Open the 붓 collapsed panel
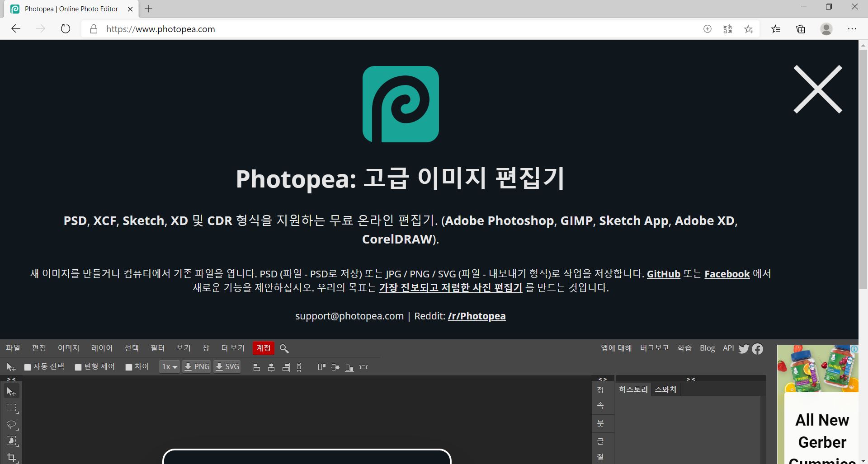The image size is (868, 464). pos(600,423)
